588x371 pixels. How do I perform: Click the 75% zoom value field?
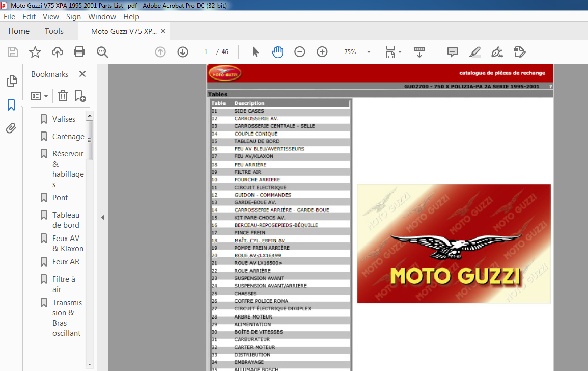click(350, 52)
